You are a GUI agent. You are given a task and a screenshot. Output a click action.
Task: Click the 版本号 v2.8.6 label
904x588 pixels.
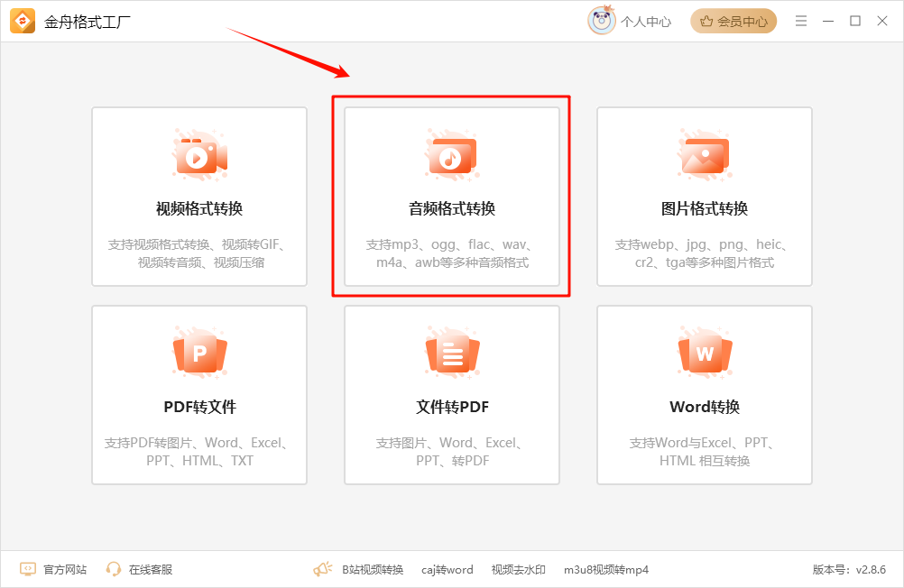tap(849, 570)
